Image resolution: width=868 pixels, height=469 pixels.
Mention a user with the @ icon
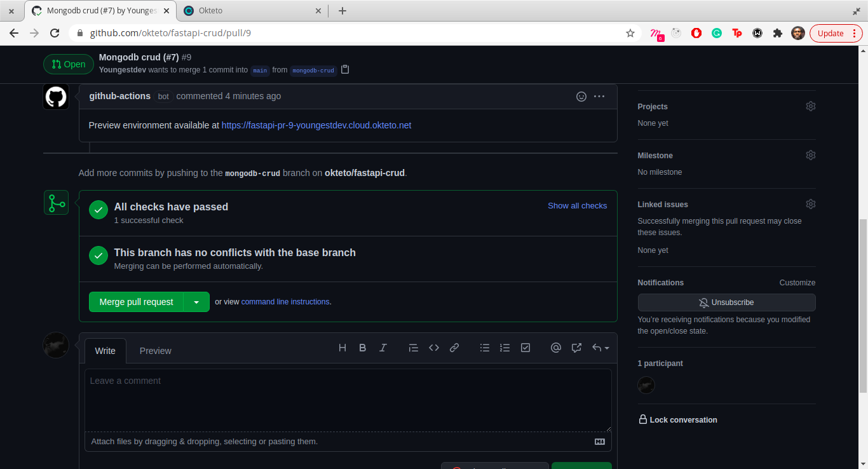pos(556,348)
